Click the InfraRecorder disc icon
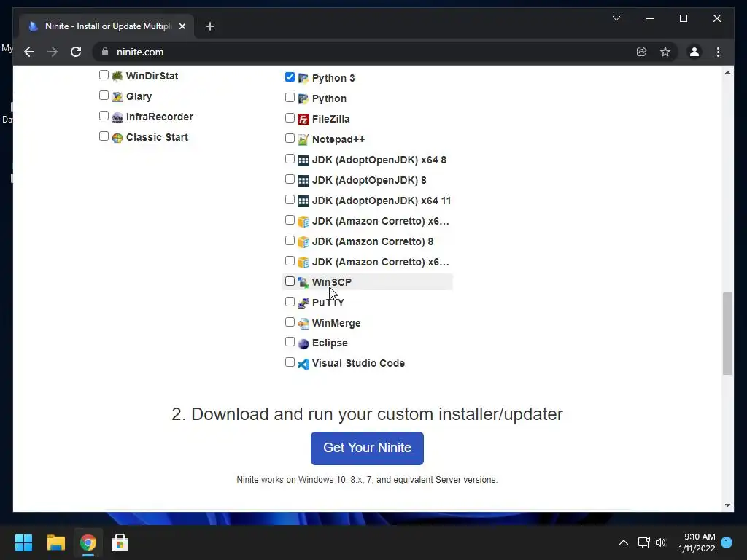The image size is (747, 560). 117,117
